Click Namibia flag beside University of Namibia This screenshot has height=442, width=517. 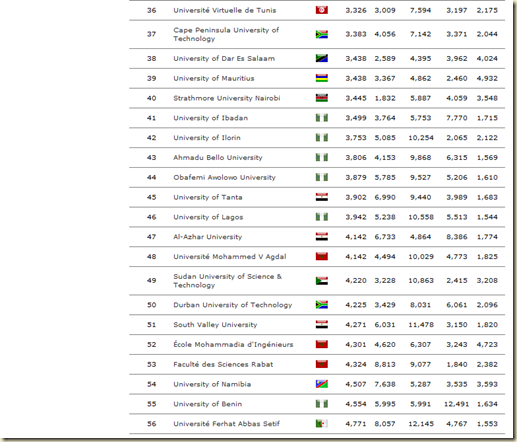(x=322, y=384)
